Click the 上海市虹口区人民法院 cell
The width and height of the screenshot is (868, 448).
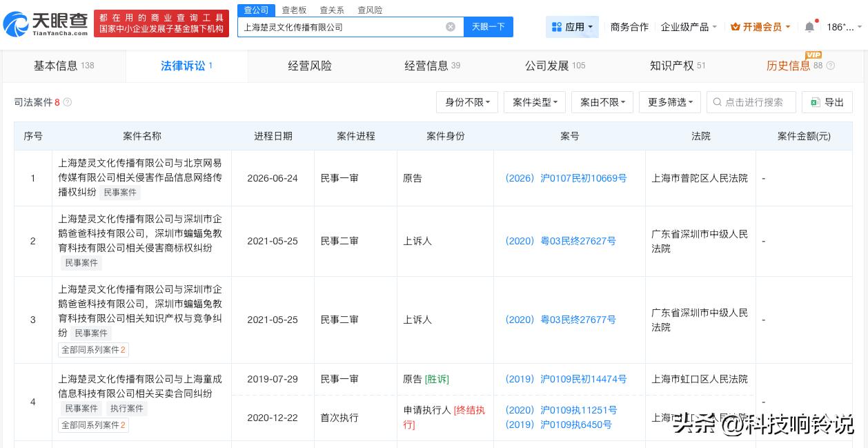[700, 379]
